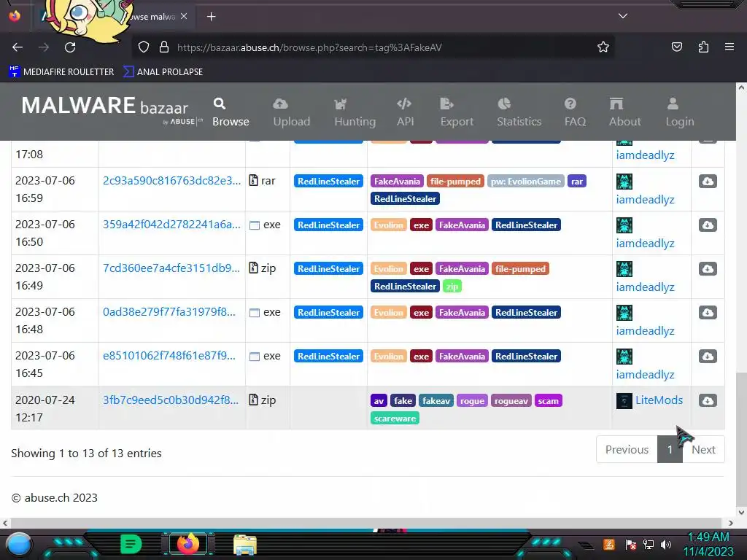Close the Browse malware tab

tap(184, 16)
